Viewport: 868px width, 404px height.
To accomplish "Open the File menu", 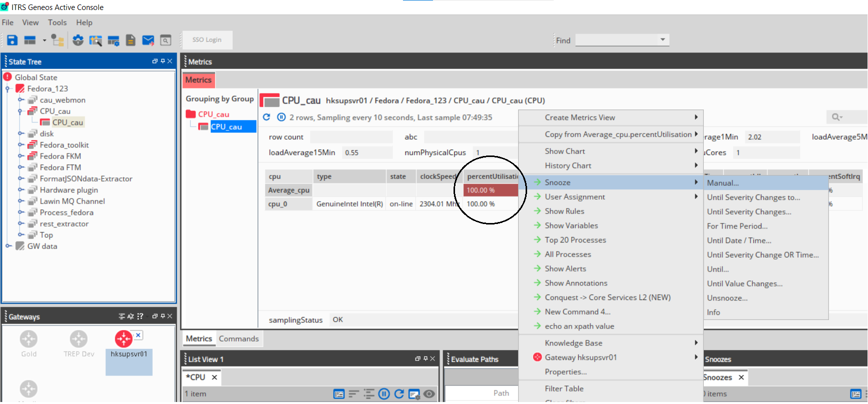I will (x=8, y=22).
